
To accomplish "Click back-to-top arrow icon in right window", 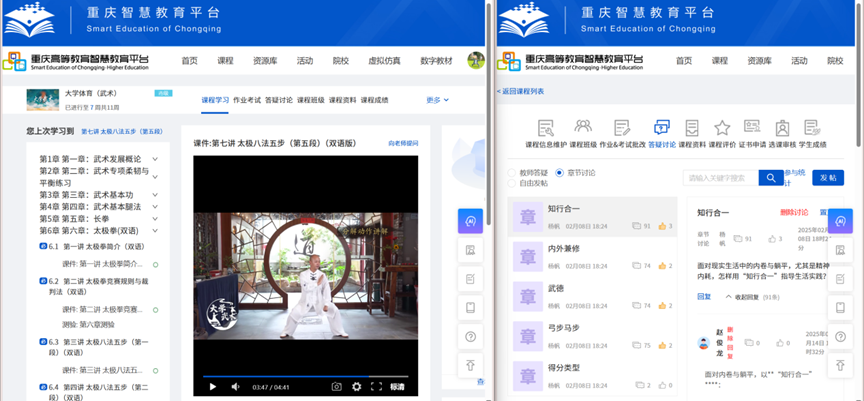I will coord(840,365).
